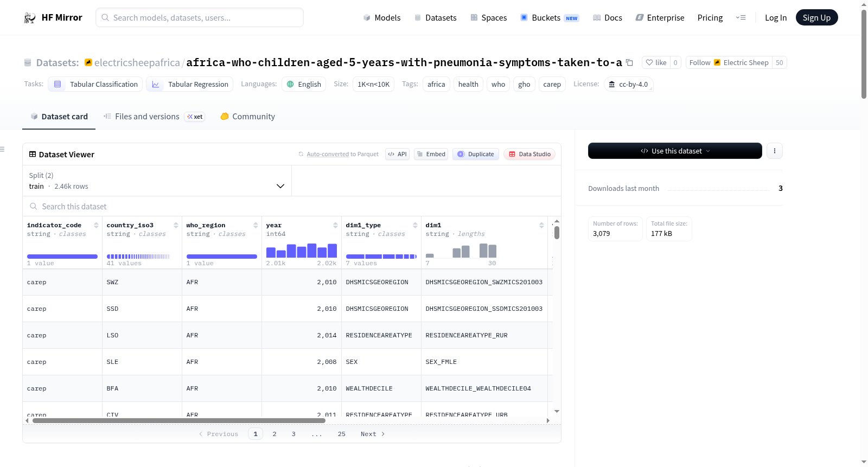Sort the year column
868x467 pixels.
pos(335,225)
